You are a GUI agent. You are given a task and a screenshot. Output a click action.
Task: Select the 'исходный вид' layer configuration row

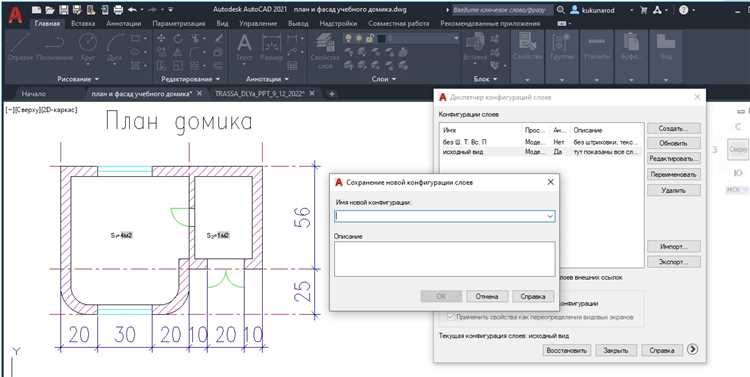pyautogui.click(x=541, y=152)
